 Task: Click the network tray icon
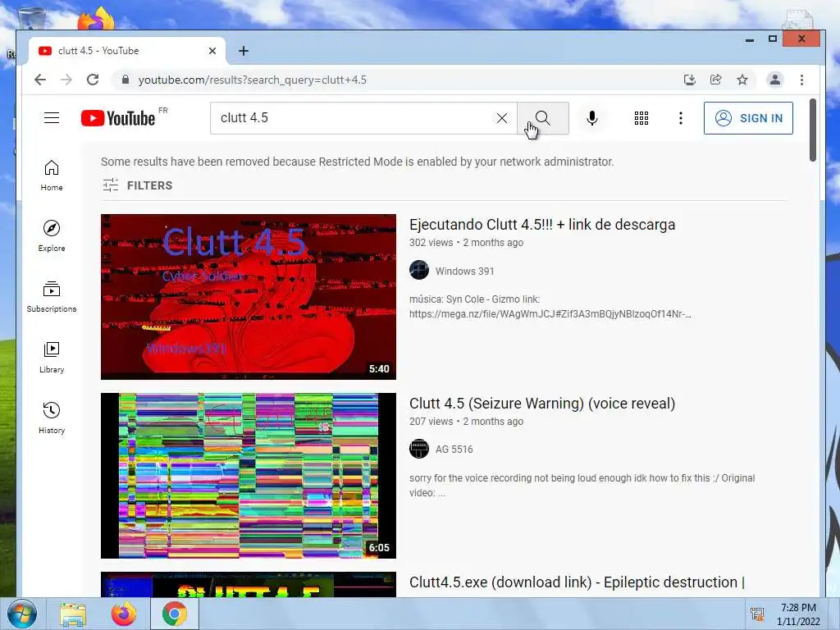[x=757, y=614]
